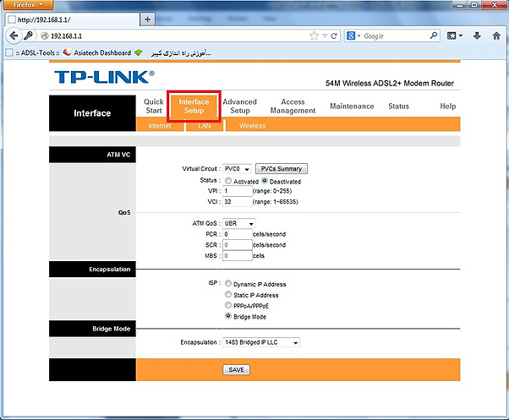This screenshot has width=509, height=420.
Task: Expand the ATM QoS UBR dropdown
Action: point(239,223)
